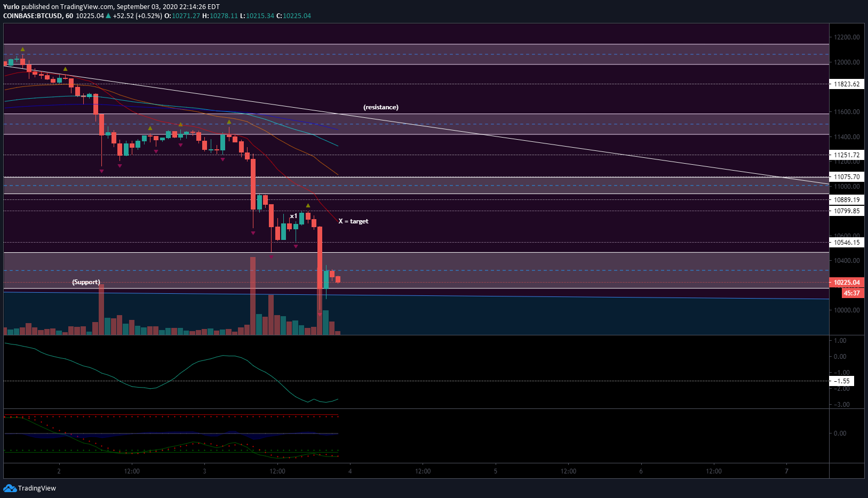Click the close price value C:10225.04
Viewport: 868px width, 498px height.
point(293,15)
